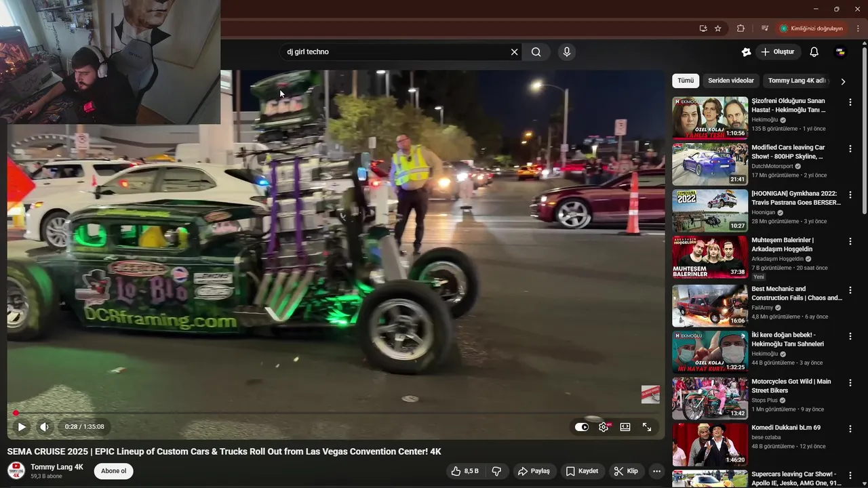This screenshot has height=488, width=868.
Task: Open options for the İki kere doğan bebek video
Action: click(850, 336)
